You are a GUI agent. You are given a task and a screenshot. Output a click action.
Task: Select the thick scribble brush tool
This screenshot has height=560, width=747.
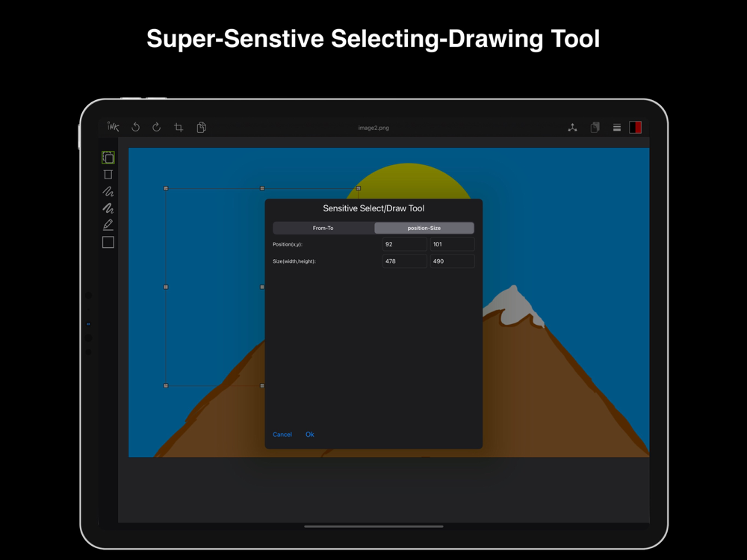(x=108, y=208)
